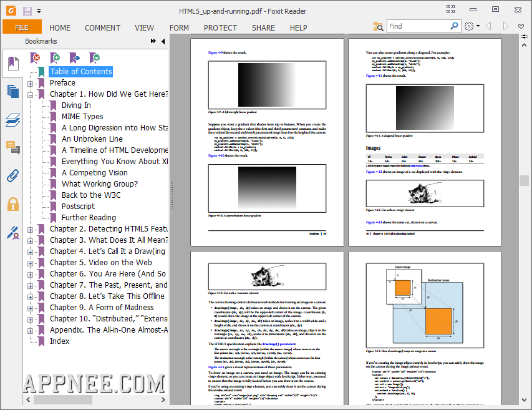Open the Layers panel icon
The width and height of the screenshot is (532, 410).
tap(13, 120)
